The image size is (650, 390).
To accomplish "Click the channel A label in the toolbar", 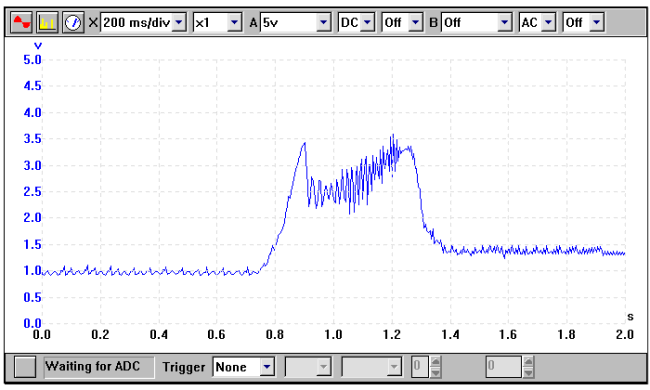I will [x=253, y=22].
